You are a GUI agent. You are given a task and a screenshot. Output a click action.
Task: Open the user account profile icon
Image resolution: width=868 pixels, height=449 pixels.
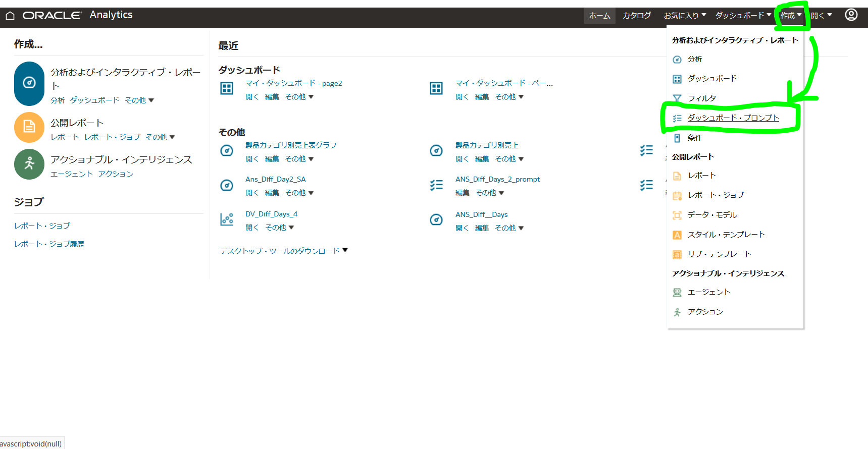pos(851,15)
